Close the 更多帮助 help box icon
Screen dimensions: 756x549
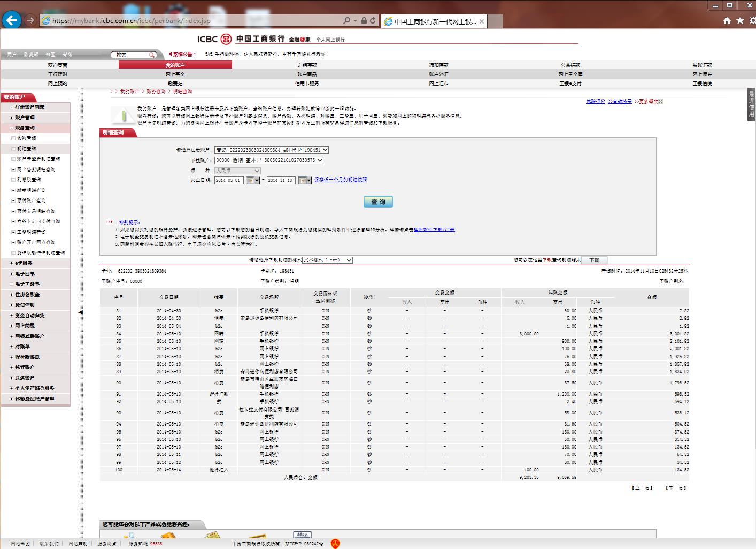[661, 102]
